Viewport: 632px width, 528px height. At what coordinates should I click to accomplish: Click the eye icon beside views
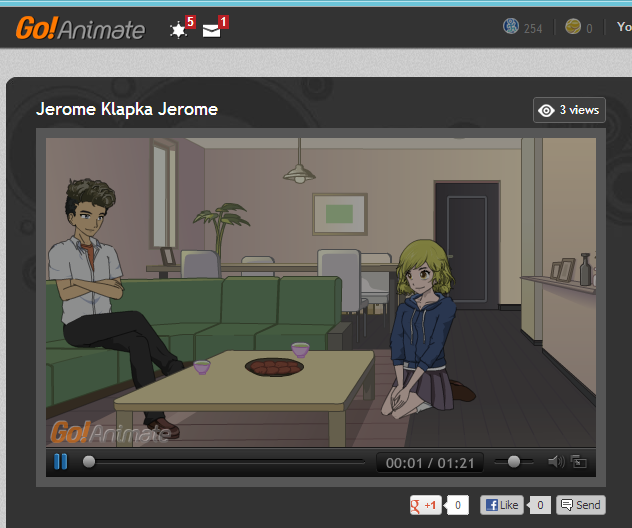[x=546, y=110]
